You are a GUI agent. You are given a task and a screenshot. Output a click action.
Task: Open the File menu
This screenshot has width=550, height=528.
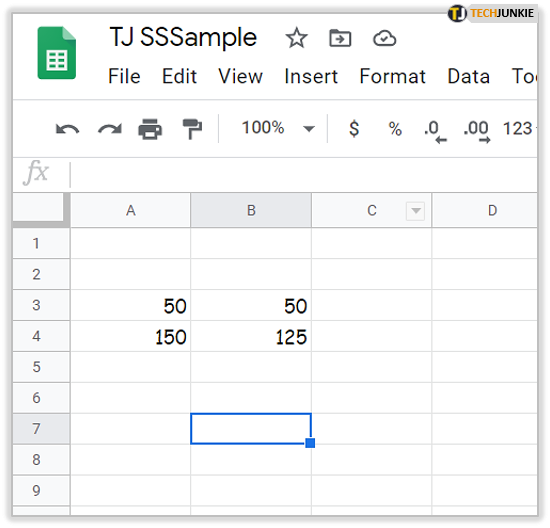point(124,76)
